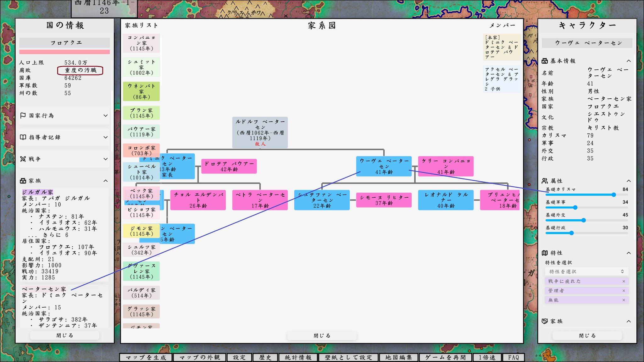
Task: Click the castle icon beside 家族
Action: coord(23,181)
